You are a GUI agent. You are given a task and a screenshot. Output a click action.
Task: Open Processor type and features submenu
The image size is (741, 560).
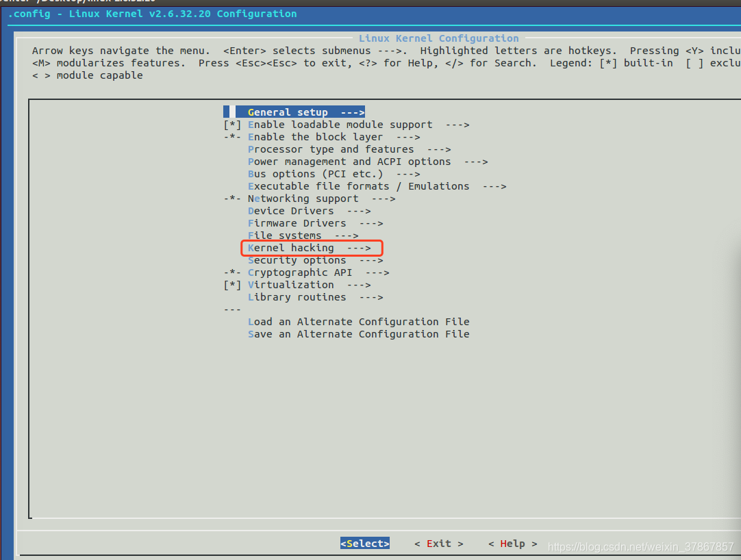349,149
